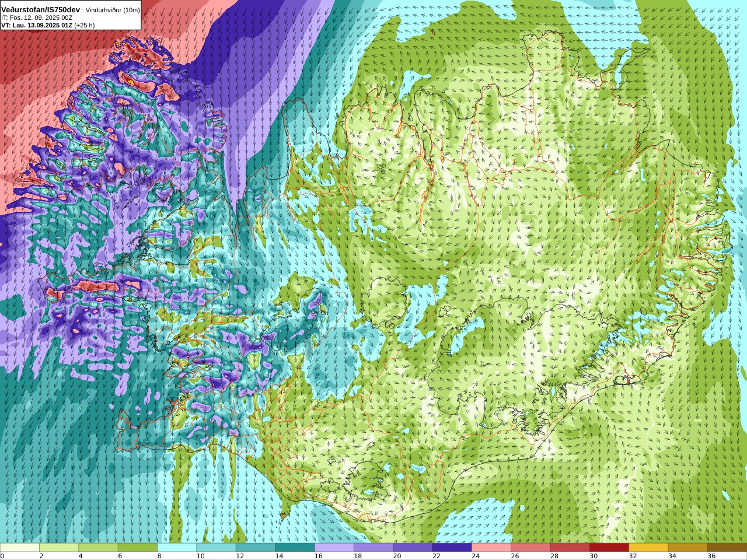Select the brown legend swatch after 36

tap(727, 548)
